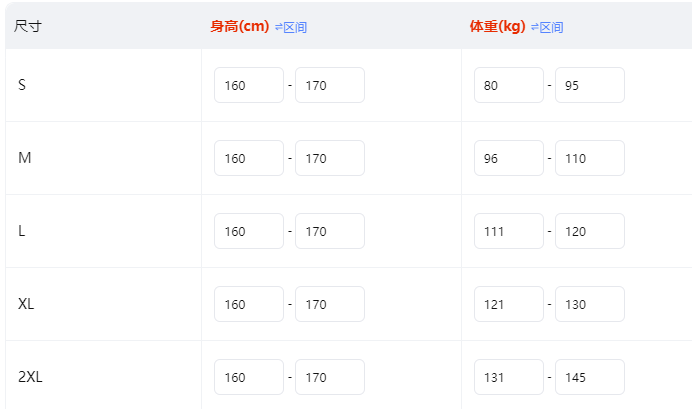The height and width of the screenshot is (409, 692).
Task: Click size S minimum height field
Action: point(249,85)
